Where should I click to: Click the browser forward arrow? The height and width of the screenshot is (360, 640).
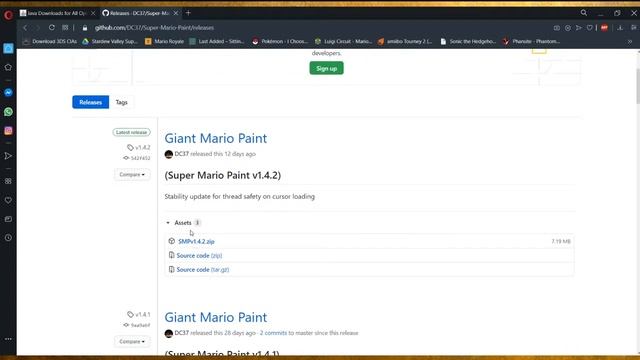pyautogui.click(x=38, y=28)
